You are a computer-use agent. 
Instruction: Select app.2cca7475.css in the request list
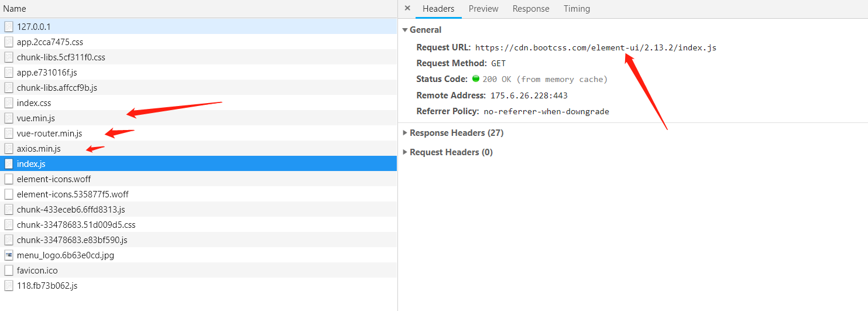(x=198, y=42)
